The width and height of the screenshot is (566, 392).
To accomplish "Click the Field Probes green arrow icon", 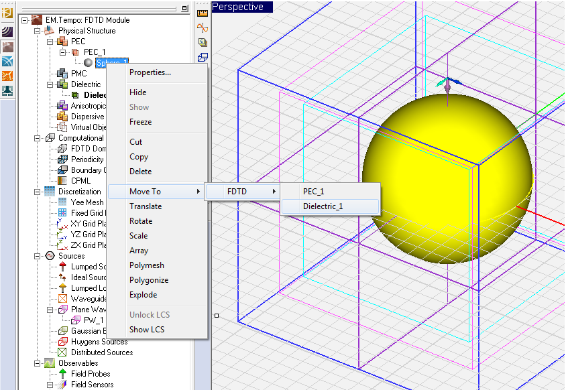I will pos(63,374).
